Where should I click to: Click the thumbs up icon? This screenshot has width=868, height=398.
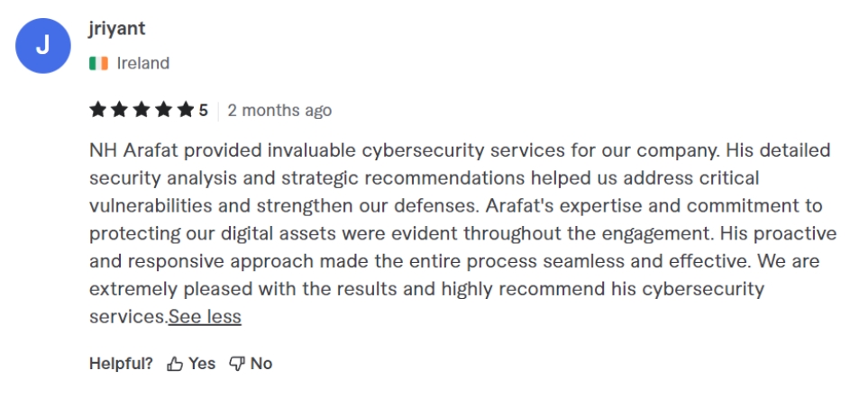pyautogui.click(x=175, y=364)
